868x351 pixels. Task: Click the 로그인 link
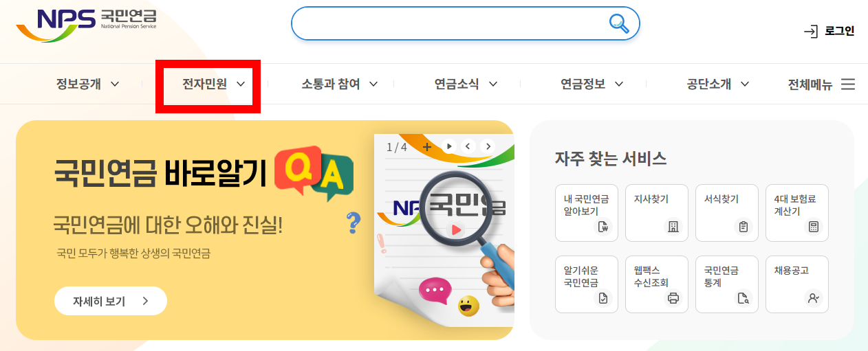click(x=829, y=31)
